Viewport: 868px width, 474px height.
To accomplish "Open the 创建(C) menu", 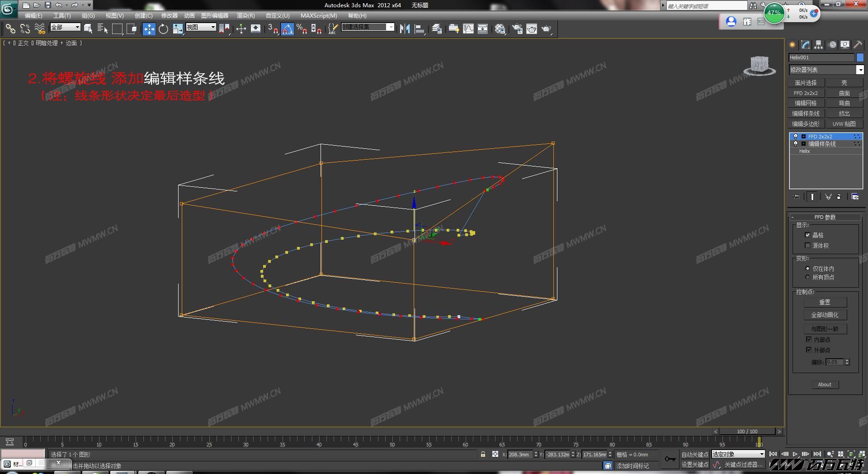I will click(x=144, y=15).
